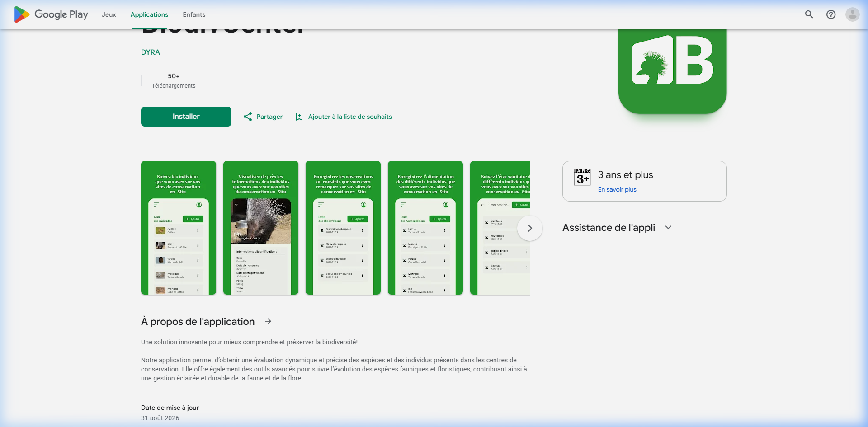The width and height of the screenshot is (868, 427).
Task: Click the Google Play logo
Action: tap(51, 14)
